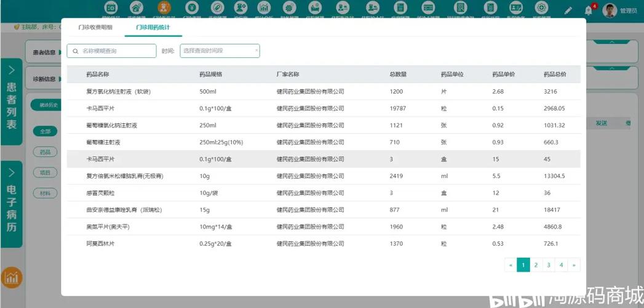
Task: Expand the 患者列表 side panel
Action: 11,102
